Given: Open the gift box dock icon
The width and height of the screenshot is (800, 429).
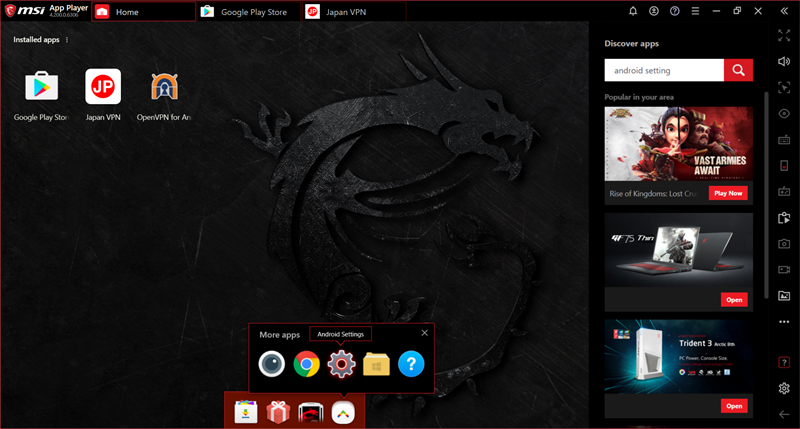Looking at the screenshot, I should click(x=278, y=412).
